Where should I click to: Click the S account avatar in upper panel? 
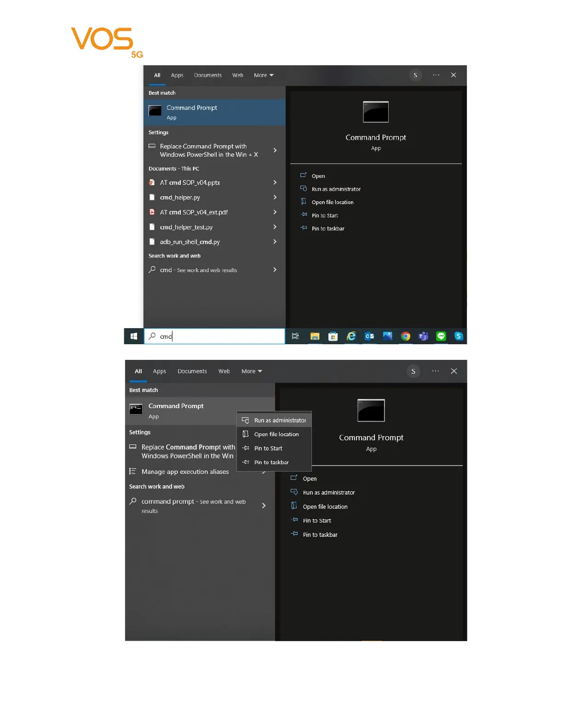pyautogui.click(x=415, y=75)
